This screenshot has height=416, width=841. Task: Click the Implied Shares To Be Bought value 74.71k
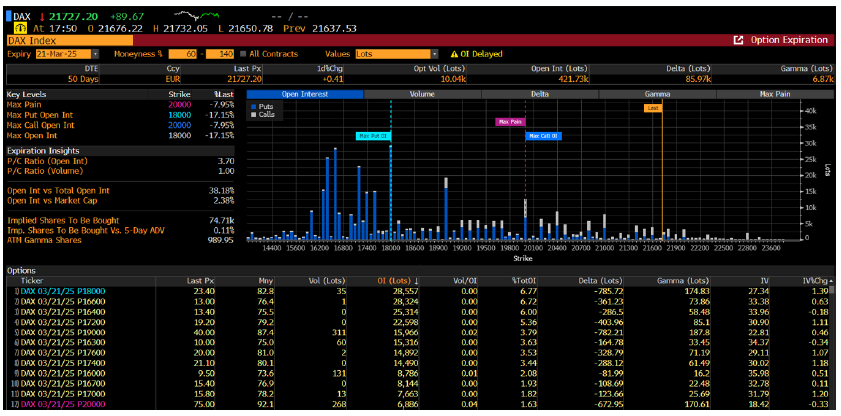coord(223,220)
